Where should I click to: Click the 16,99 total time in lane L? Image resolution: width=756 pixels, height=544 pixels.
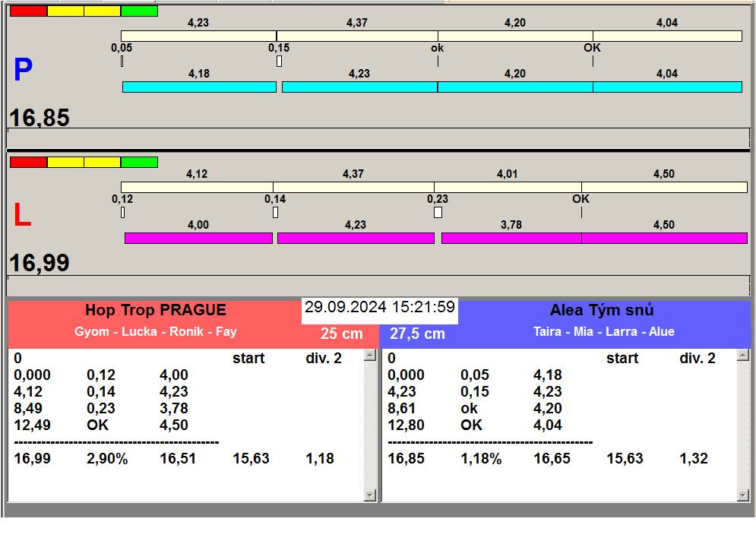40,263
